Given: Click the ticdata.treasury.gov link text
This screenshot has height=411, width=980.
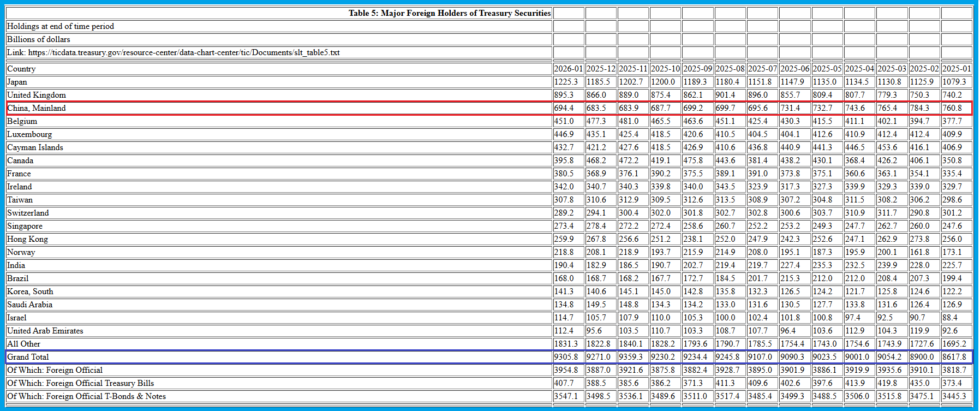Looking at the screenshot, I should pyautogui.click(x=183, y=52).
